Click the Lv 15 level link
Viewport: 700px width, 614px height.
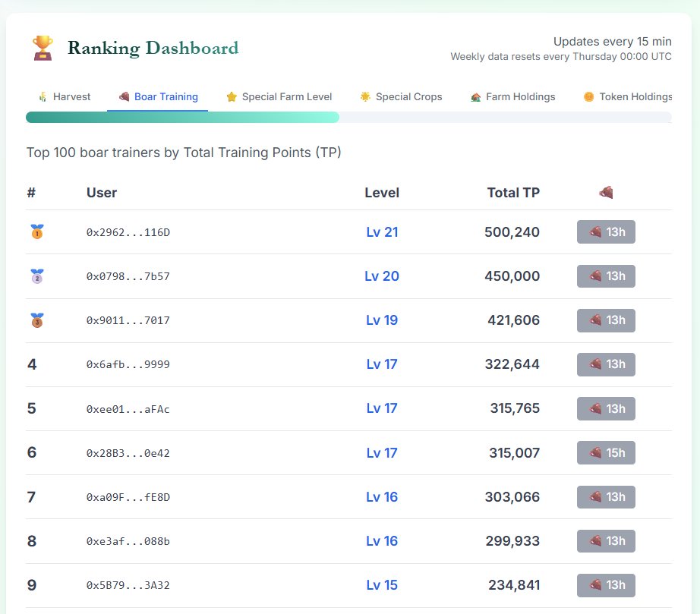[x=382, y=585]
